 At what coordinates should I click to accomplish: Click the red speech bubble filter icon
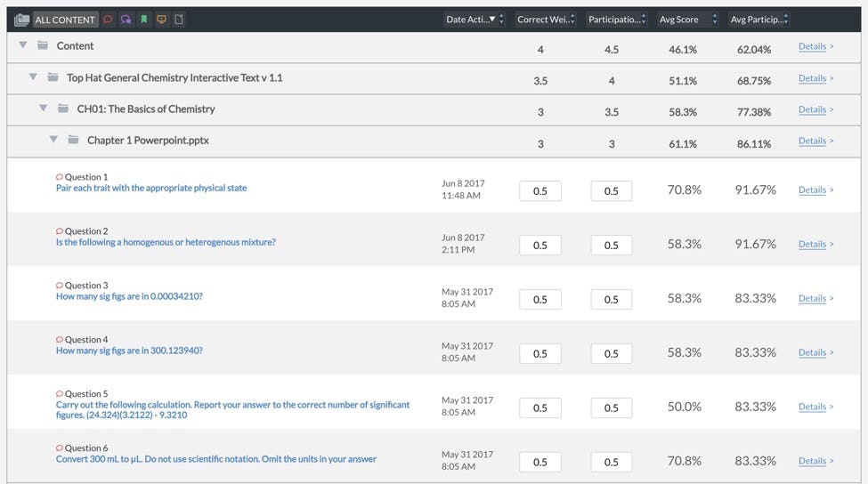pyautogui.click(x=108, y=20)
